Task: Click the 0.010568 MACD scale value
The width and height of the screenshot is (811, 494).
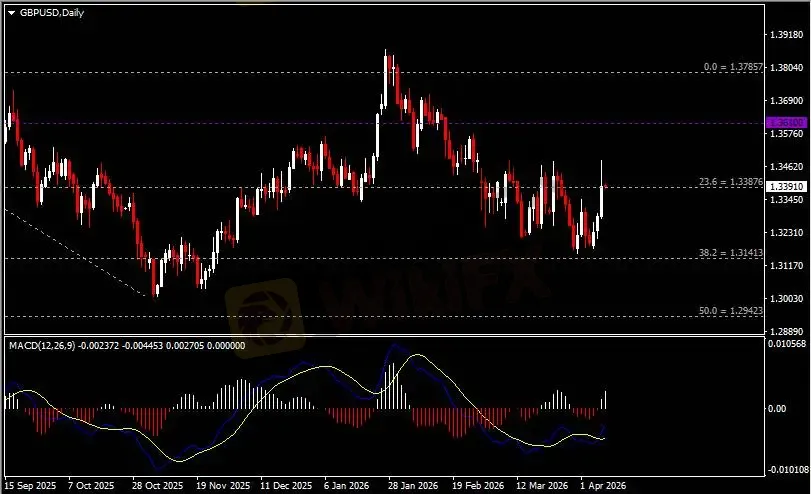Action: pyautogui.click(x=786, y=344)
